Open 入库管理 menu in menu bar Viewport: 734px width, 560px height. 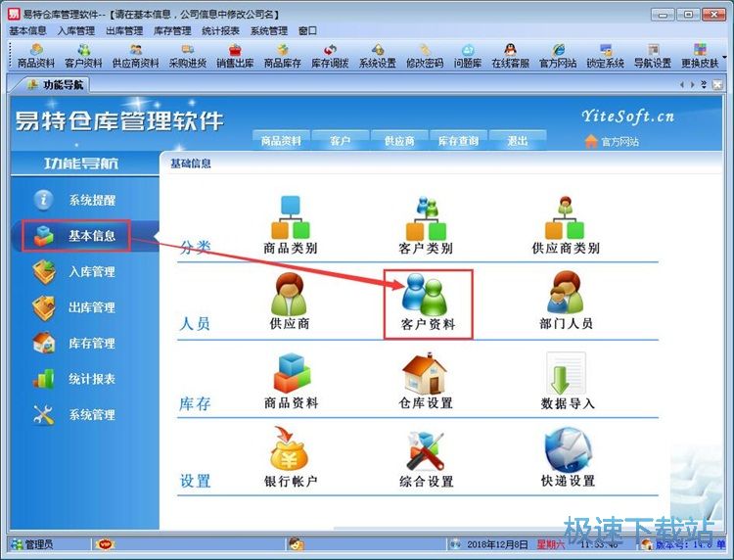[x=75, y=31]
